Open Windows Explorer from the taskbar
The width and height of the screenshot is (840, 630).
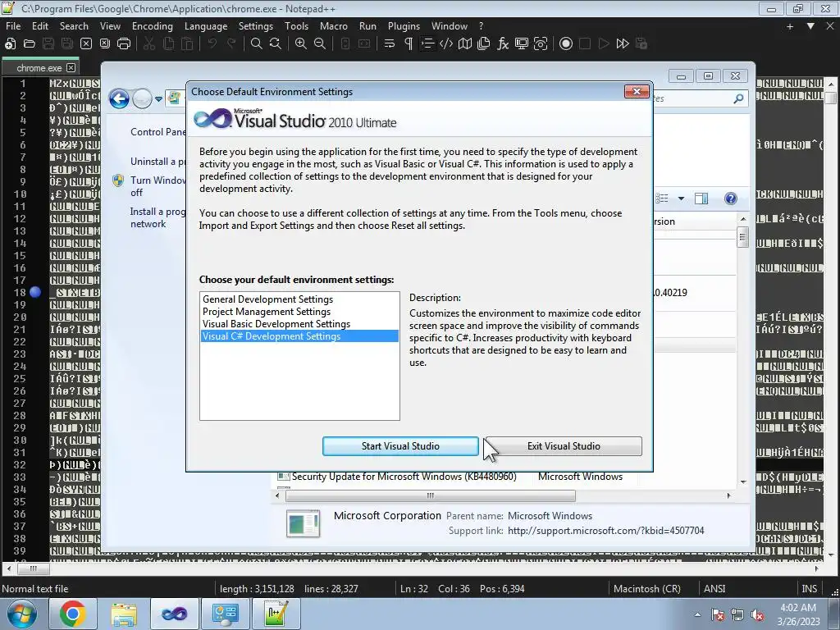pos(124,614)
